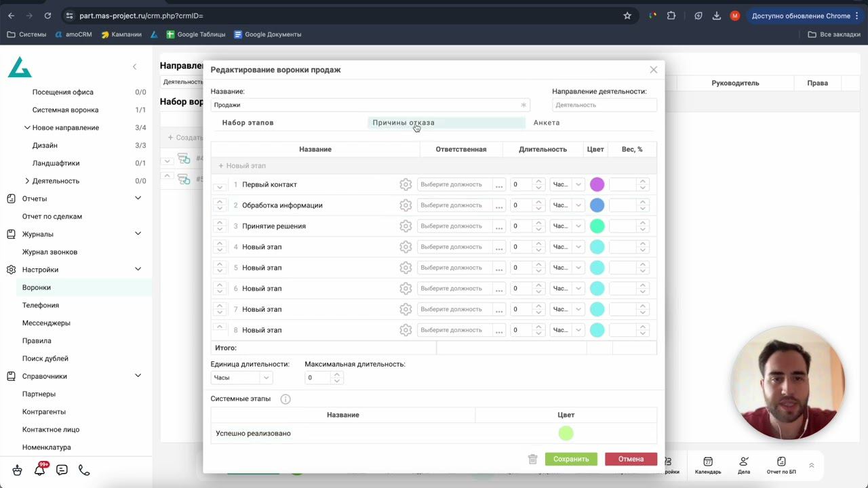
Task: Open Мессенджеры in settings menu
Action: click(46, 323)
